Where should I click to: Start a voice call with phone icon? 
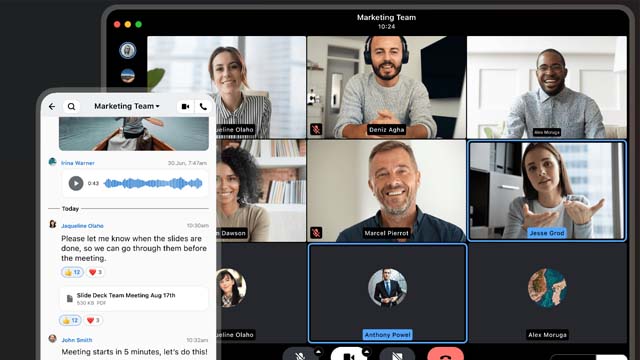[203, 107]
